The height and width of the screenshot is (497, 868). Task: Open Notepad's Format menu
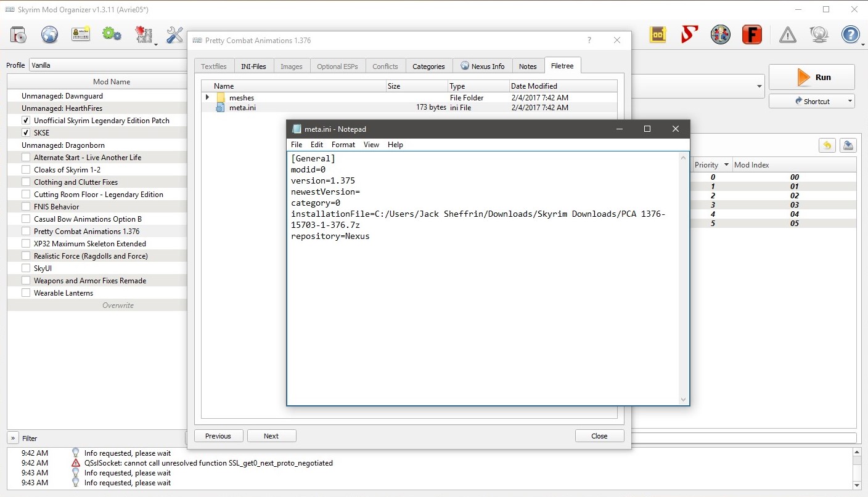343,145
